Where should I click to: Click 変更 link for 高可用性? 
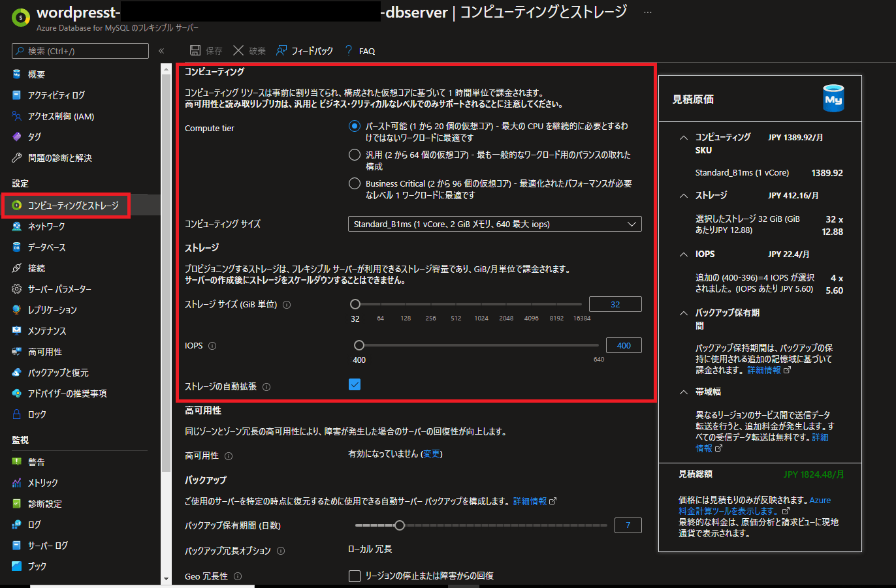click(432, 454)
